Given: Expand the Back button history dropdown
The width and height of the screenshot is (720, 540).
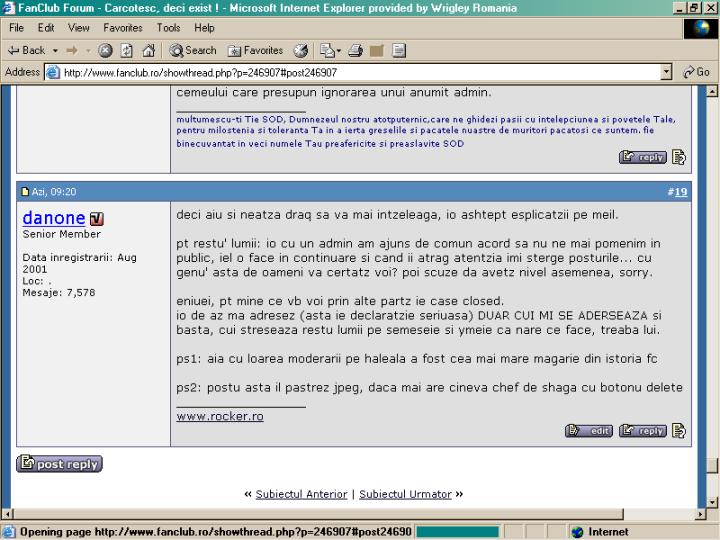Looking at the screenshot, I should (x=54, y=50).
